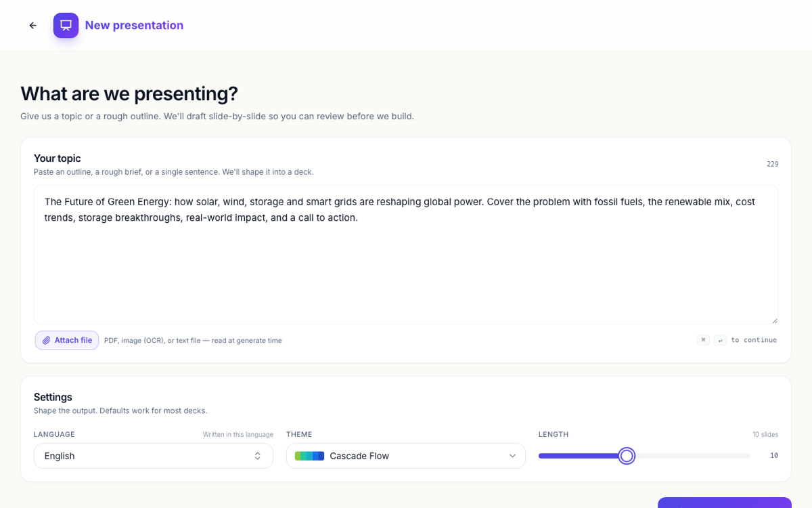Click the slide length value '10'
This screenshot has width=812, height=508.
(774, 456)
